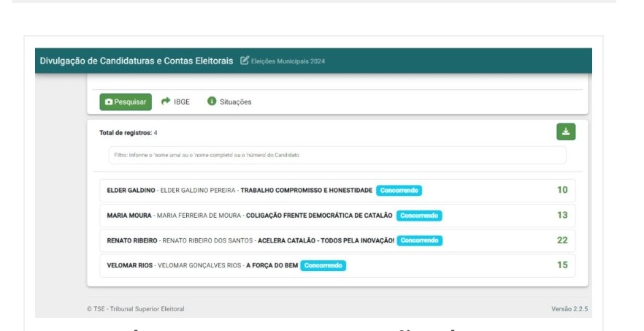Click the Divulgação de Candidaturas header title
The image size is (644, 331).
[x=137, y=60]
